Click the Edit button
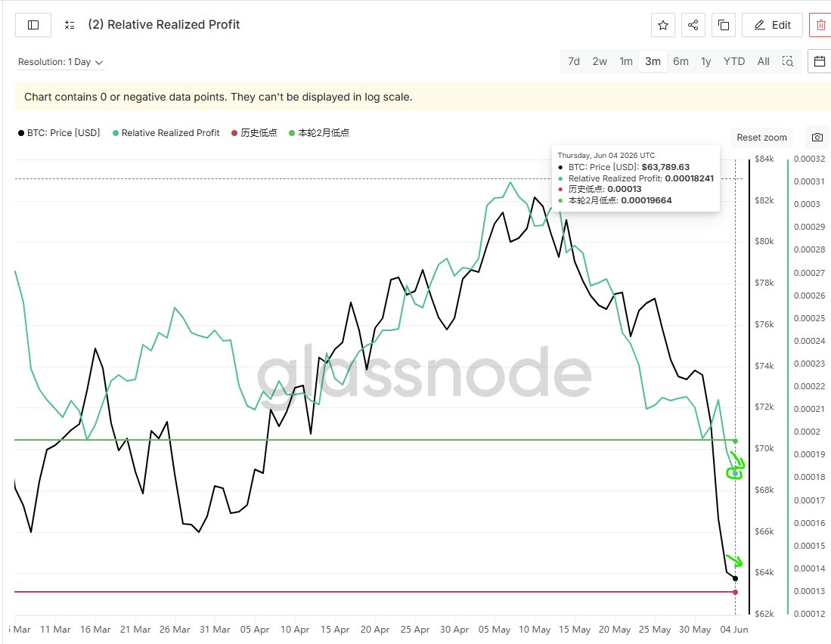 click(x=772, y=25)
